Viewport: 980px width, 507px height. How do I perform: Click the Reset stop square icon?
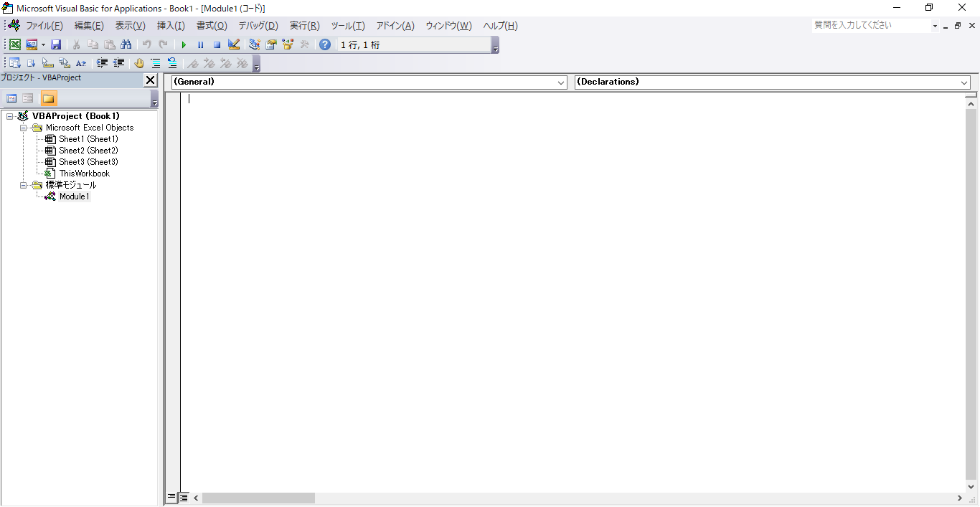(217, 44)
